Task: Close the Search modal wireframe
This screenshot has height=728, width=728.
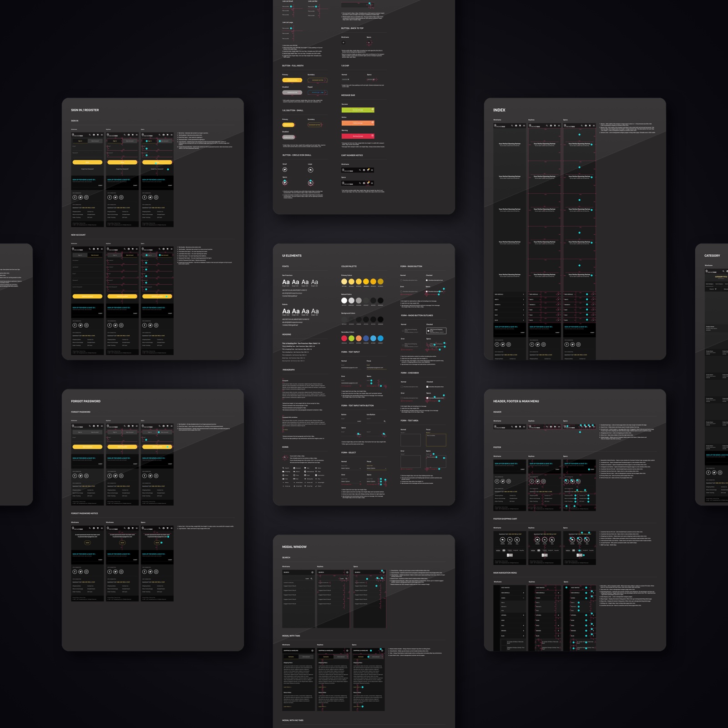Action: click(x=312, y=572)
